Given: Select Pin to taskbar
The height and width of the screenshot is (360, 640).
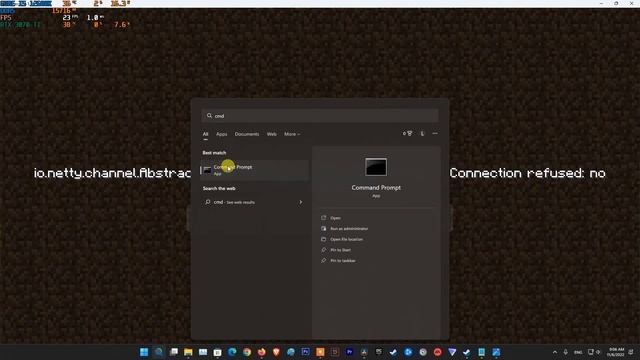Looking at the screenshot, I should coord(342,260).
